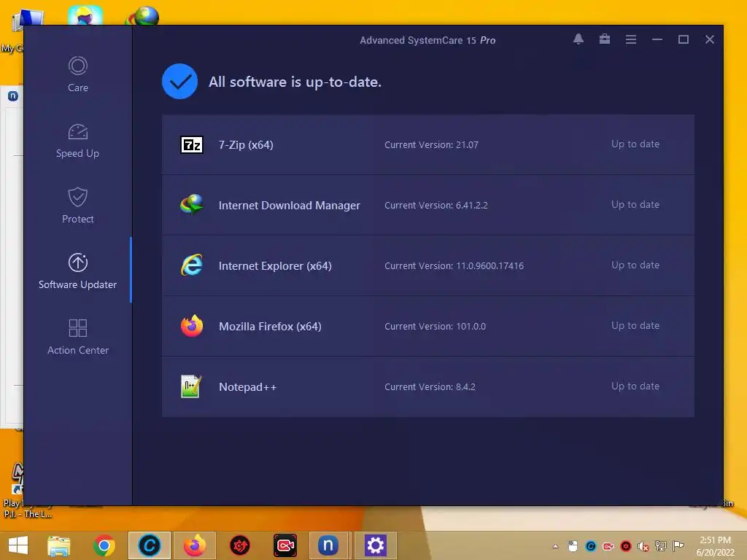Open Action Center flag in system tray
This screenshot has height=560, width=747.
(x=678, y=545)
